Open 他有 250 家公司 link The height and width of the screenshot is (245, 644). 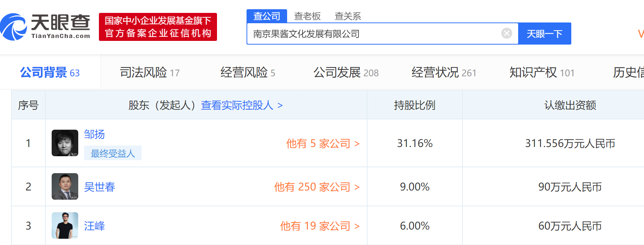click(317, 187)
